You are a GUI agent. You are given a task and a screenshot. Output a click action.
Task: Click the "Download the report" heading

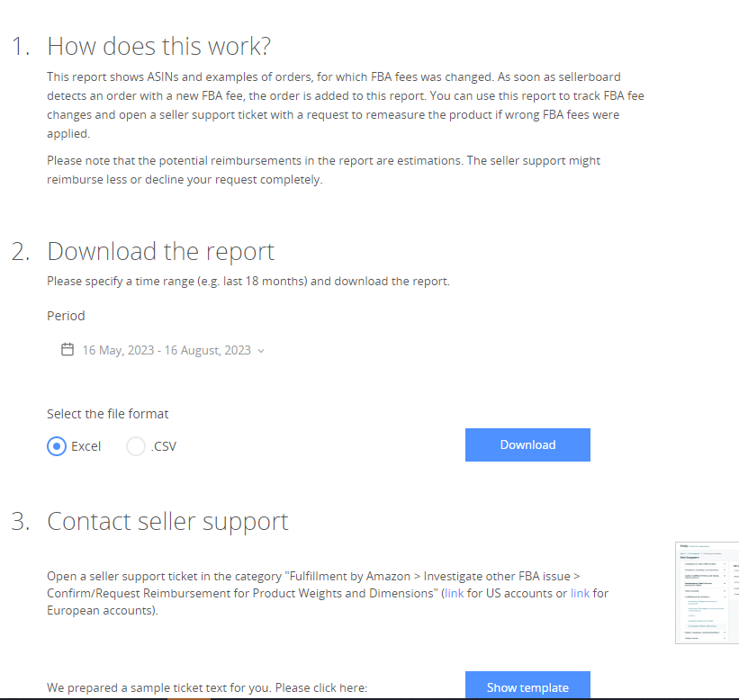[x=160, y=251]
